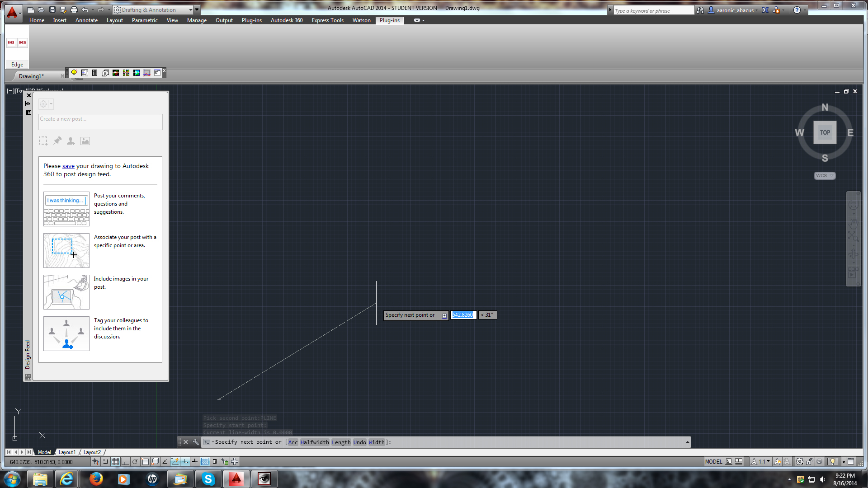Viewport: 868px width, 488px height.
Task: Click the customize wrench icon on command line
Action: [196, 442]
